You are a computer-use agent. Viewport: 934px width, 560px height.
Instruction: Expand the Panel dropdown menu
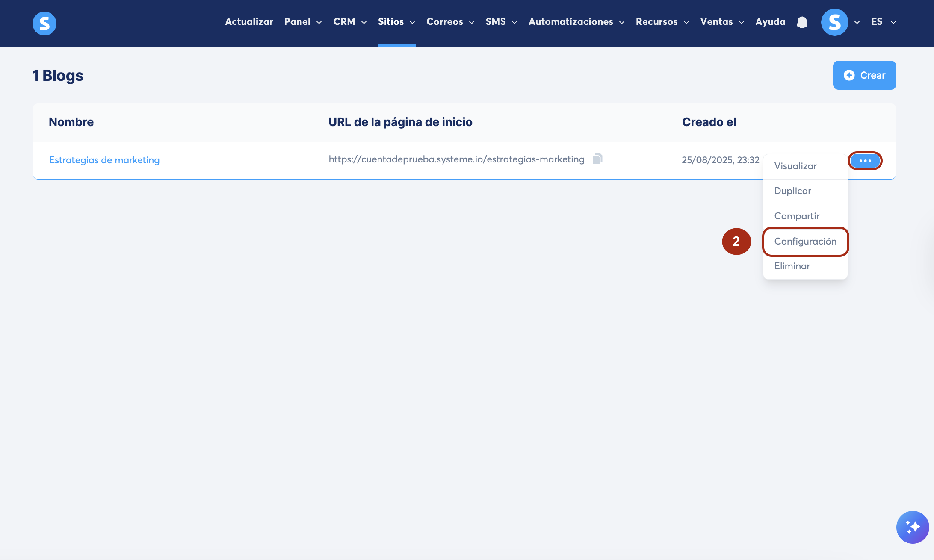(x=303, y=22)
